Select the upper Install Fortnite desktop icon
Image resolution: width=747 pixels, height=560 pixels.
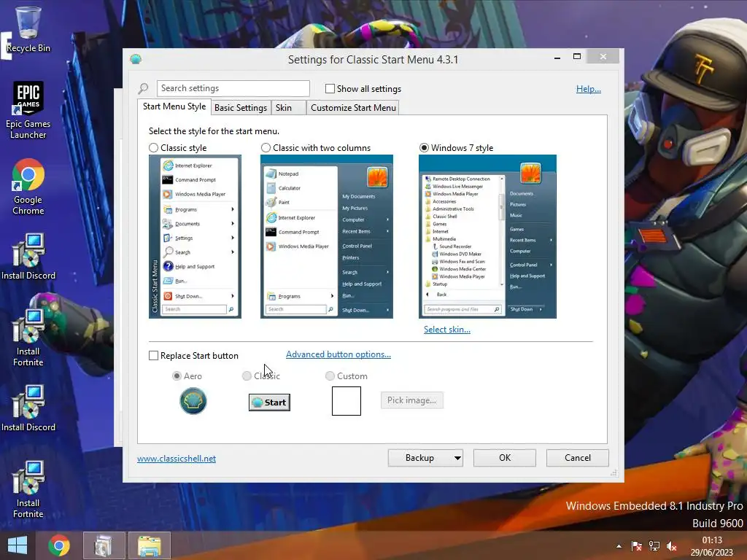tap(28, 338)
